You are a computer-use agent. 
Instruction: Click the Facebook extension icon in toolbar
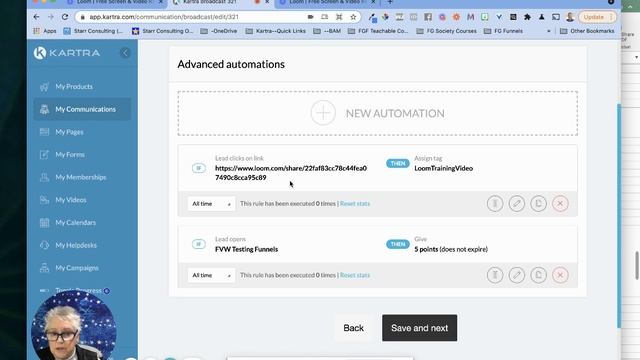(x=428, y=17)
